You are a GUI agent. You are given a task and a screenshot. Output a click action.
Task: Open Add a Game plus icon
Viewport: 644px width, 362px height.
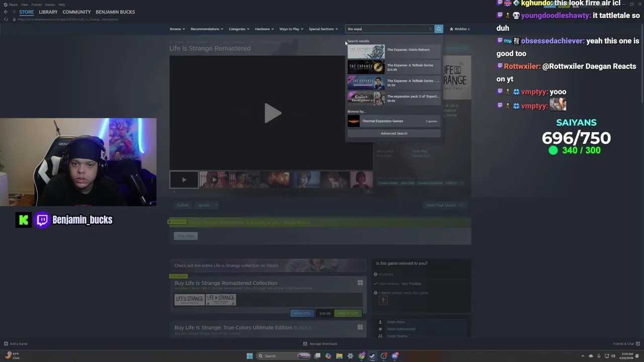[x=6, y=344]
